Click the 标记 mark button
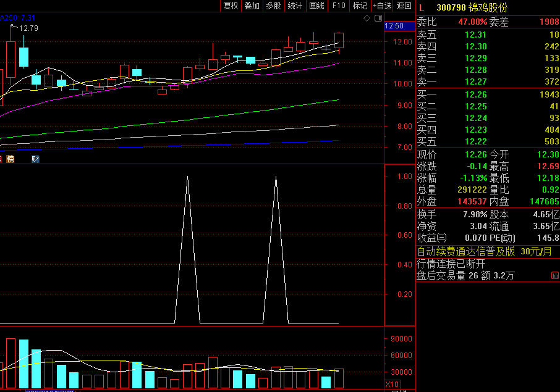This screenshot has height=392, width=560. tap(360, 6)
